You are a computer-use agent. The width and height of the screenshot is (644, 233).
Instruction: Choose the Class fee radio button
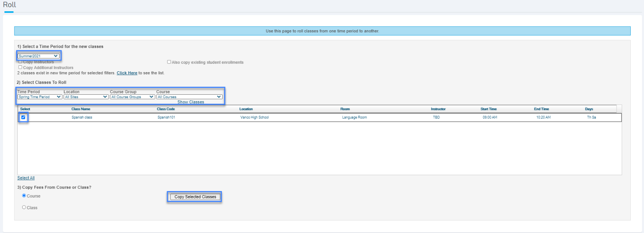pos(24,207)
